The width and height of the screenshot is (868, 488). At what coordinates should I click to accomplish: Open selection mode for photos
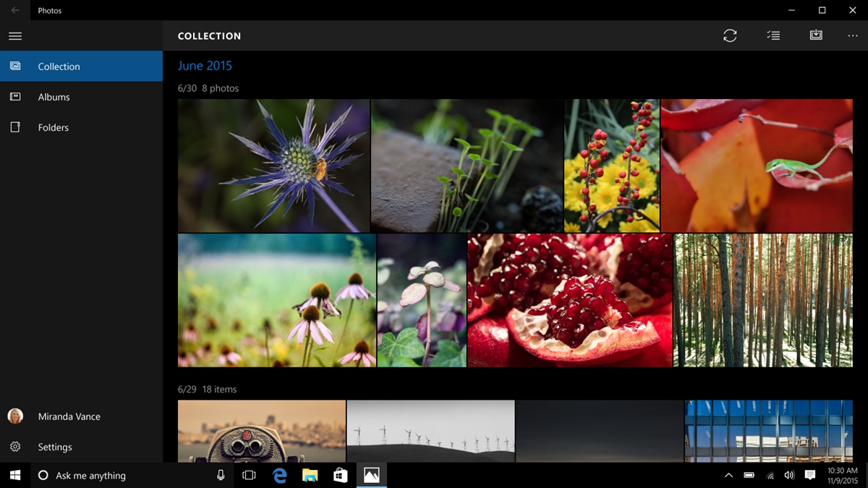[x=773, y=35]
